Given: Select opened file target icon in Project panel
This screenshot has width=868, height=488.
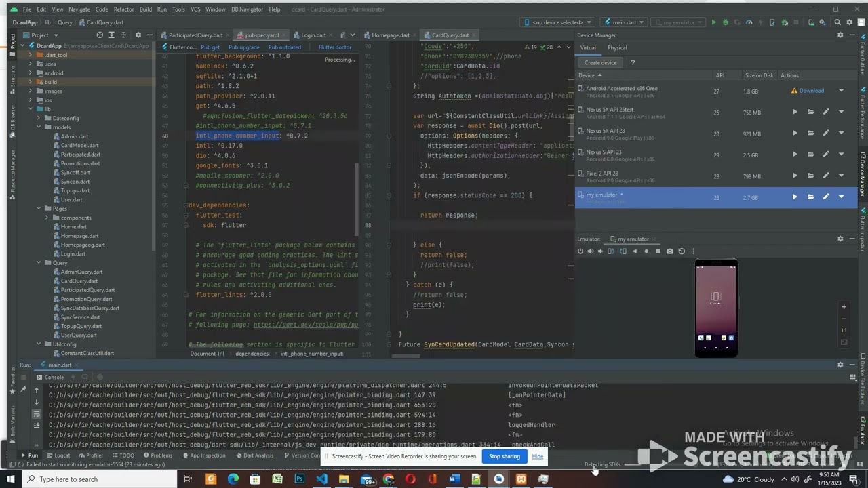Looking at the screenshot, I should click(100, 35).
